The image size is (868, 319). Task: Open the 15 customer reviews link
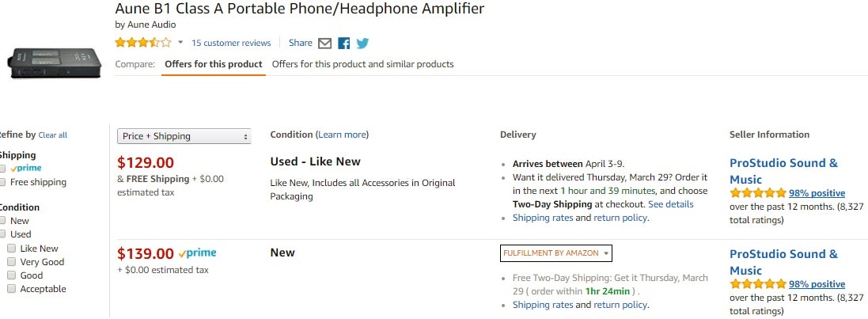coord(231,43)
